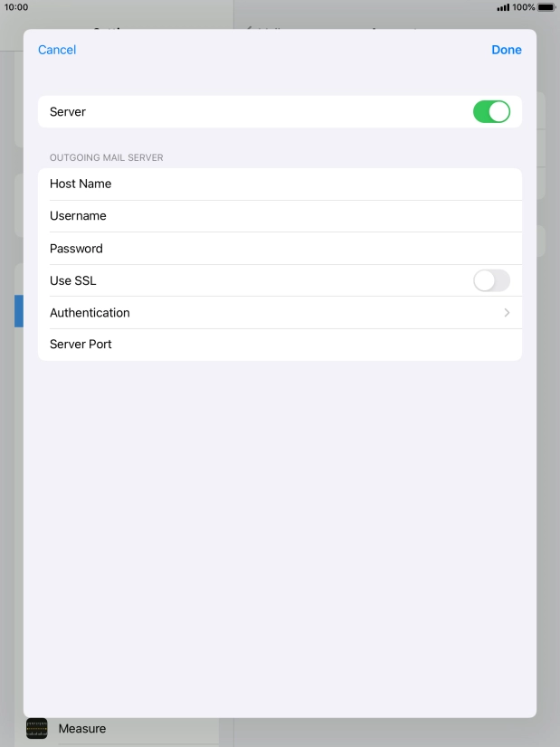Select the Username field
This screenshot has width=560, height=747.
pos(280,216)
